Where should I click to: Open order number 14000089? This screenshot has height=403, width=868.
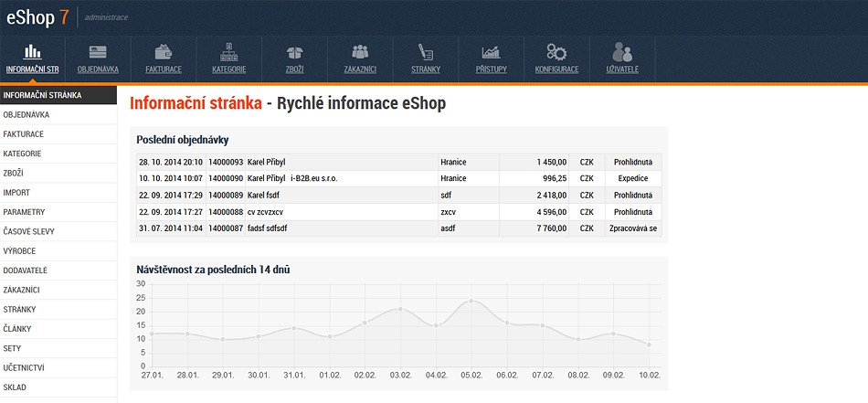click(x=226, y=196)
